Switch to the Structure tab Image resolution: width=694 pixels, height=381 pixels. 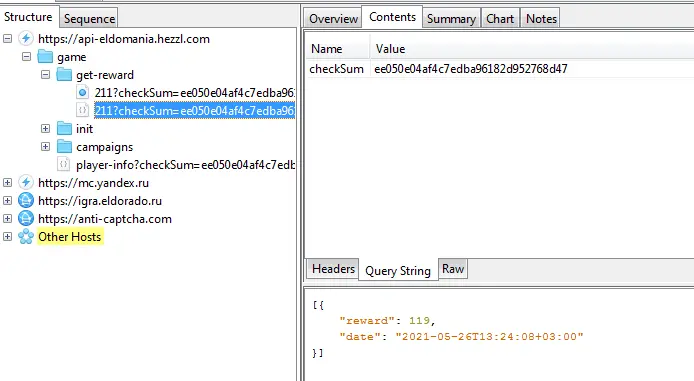[29, 17]
